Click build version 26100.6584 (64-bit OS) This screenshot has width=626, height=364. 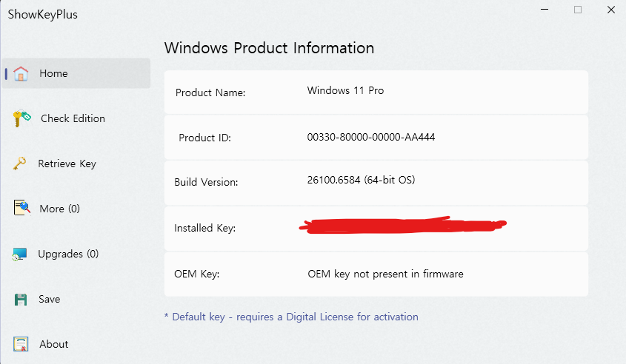coord(361,181)
